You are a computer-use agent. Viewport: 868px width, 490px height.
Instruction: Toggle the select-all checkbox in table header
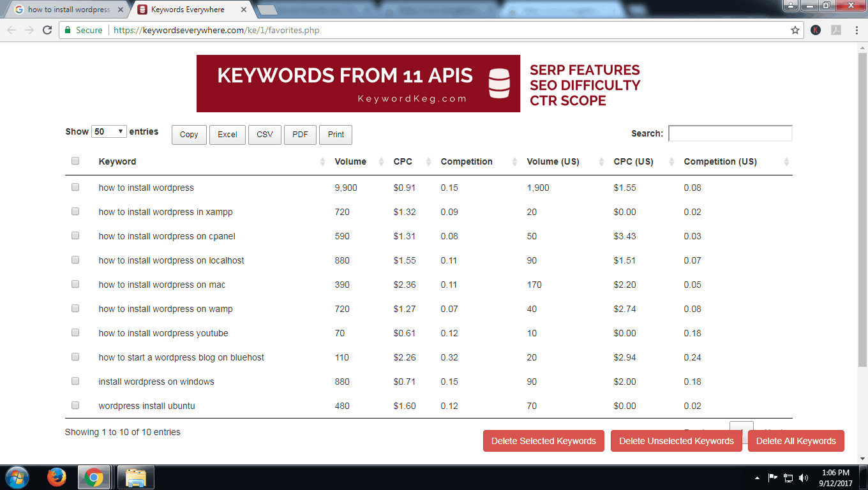(75, 161)
